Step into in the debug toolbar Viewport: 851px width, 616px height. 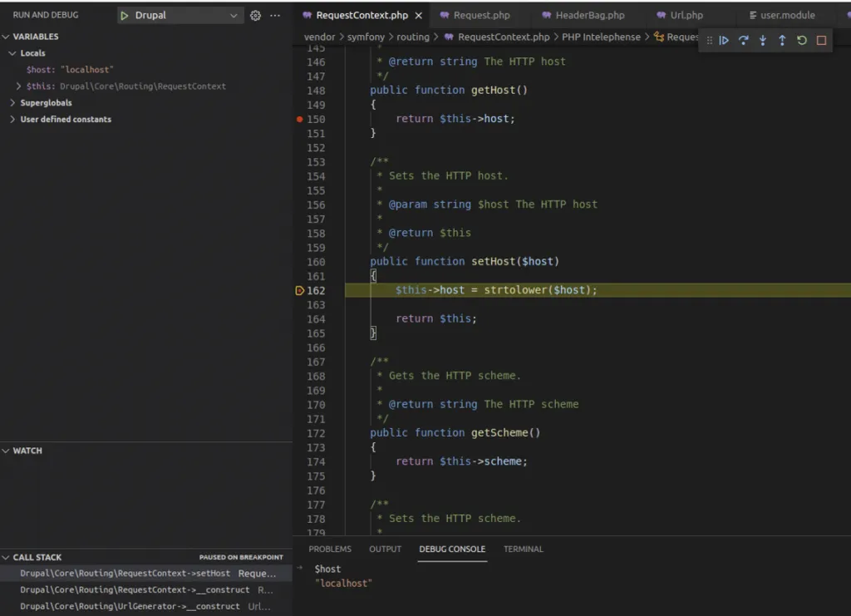coord(763,40)
